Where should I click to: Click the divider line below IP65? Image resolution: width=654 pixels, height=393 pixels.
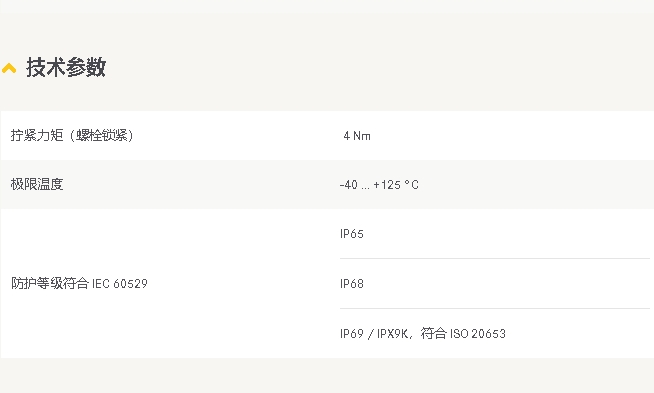click(x=495, y=258)
